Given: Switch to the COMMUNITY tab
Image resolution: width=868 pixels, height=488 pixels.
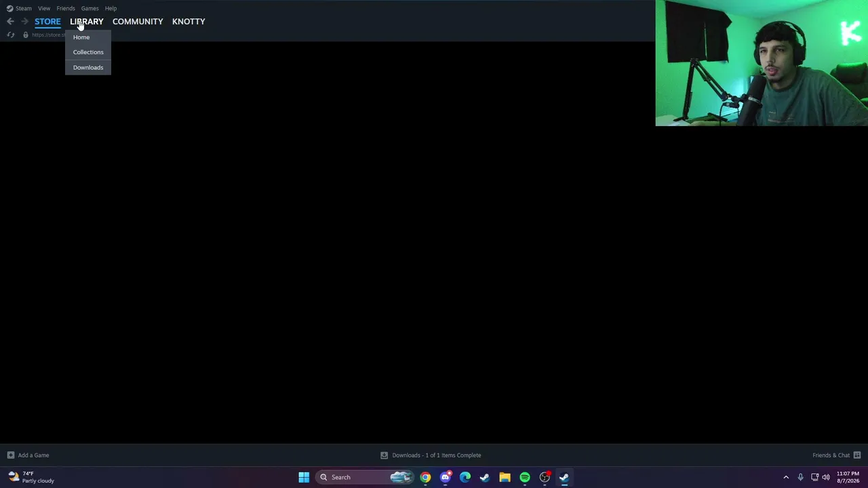Looking at the screenshot, I should pos(138,22).
